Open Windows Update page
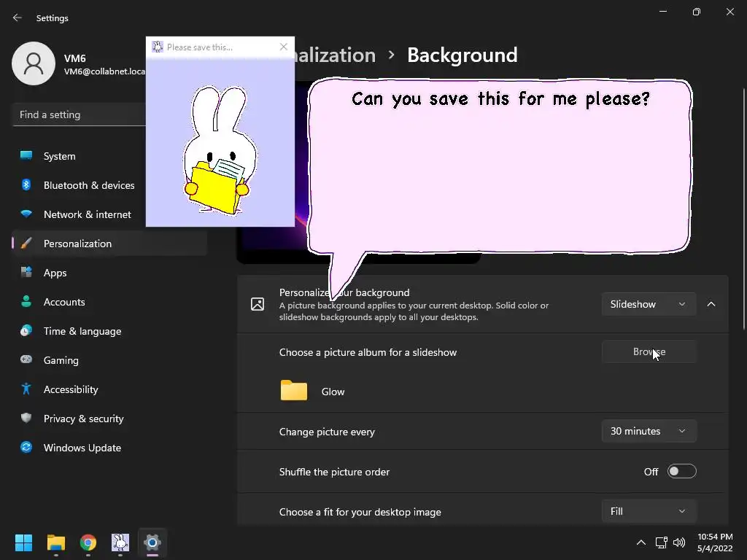 coord(109,447)
